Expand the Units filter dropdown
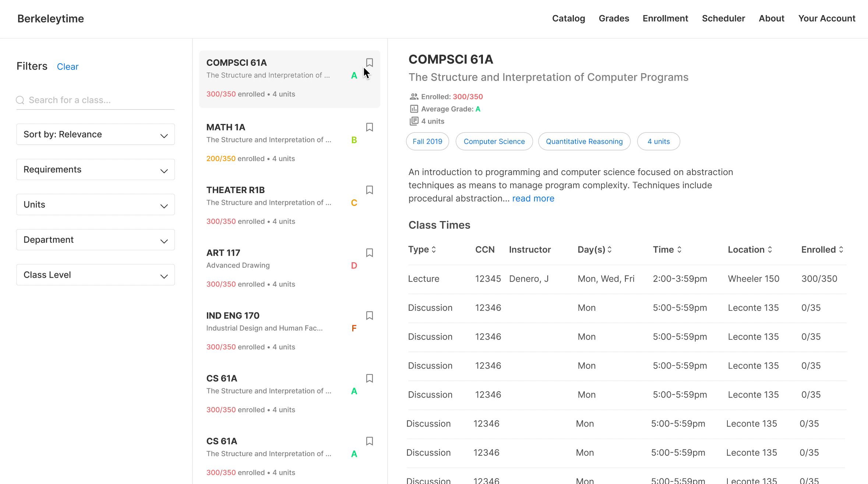868x484 pixels. click(x=95, y=204)
